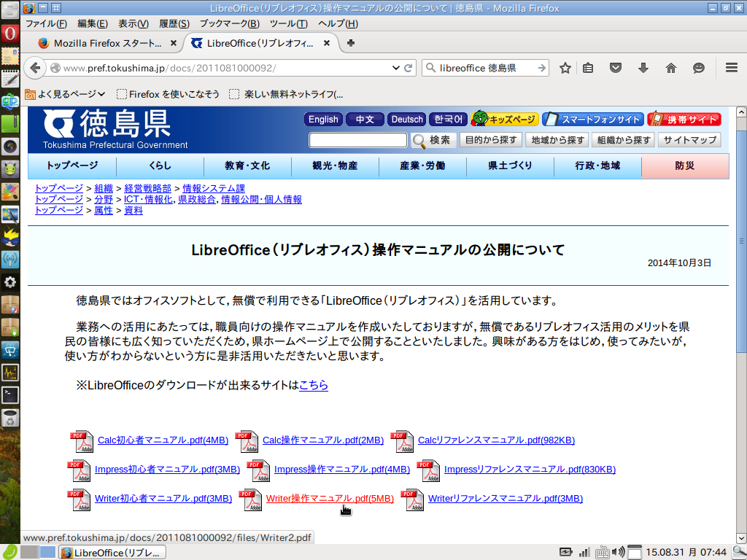This screenshot has height=560, width=747.
Task: Submit search with arrow in search bar
Action: [x=541, y=68]
